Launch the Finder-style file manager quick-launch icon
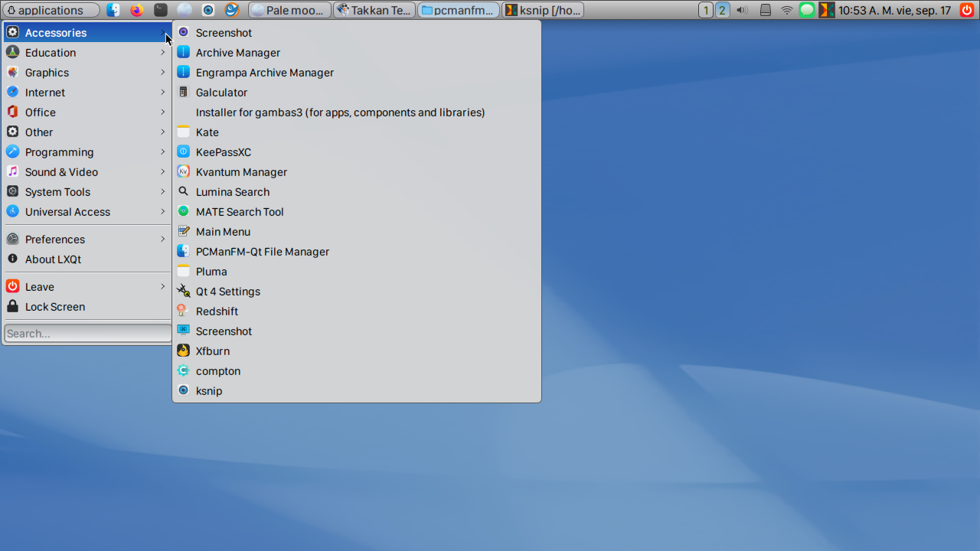Viewport: 980px width, 551px height. 113,10
